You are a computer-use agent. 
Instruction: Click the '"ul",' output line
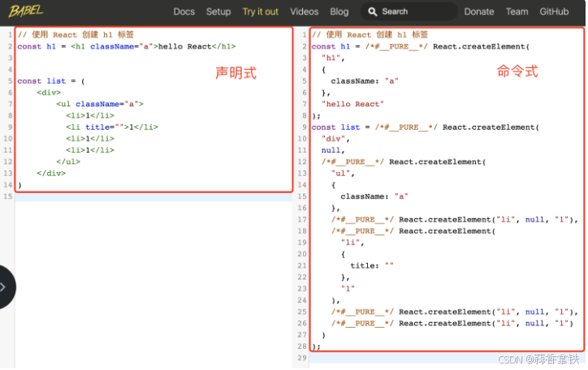(x=343, y=174)
